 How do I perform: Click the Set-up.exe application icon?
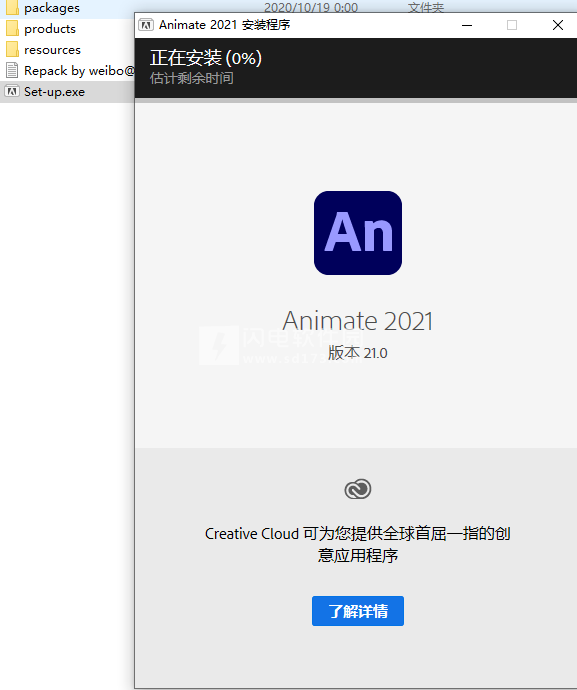[12, 92]
